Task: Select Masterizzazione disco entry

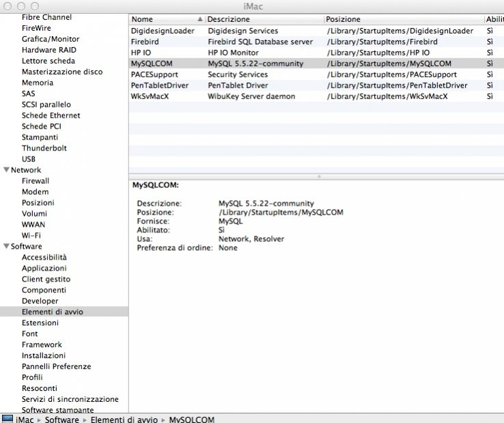Action: pyautogui.click(x=62, y=72)
